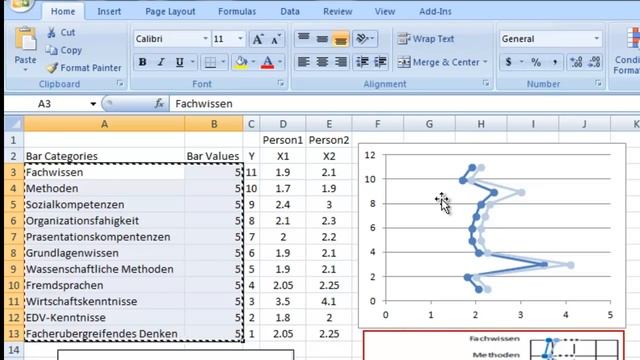Click the formula bar showing Fachwissen
640x360 pixels.
click(404, 104)
